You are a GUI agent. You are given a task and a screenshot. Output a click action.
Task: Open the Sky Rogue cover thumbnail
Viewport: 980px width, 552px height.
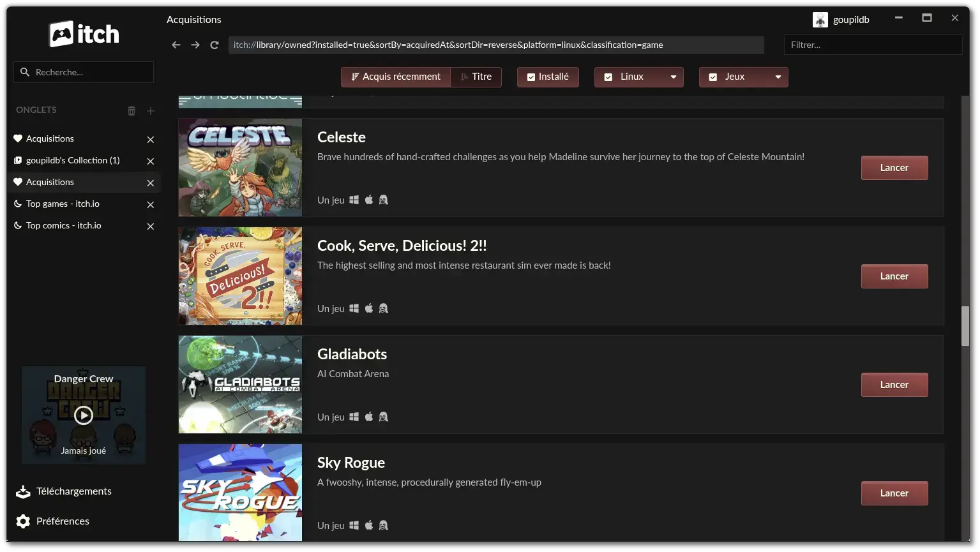(240, 493)
